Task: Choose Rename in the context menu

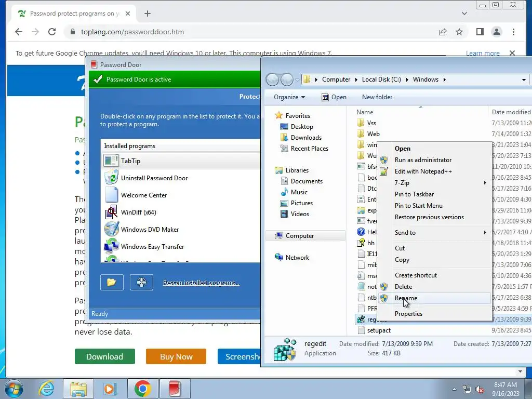Action: coord(435,298)
